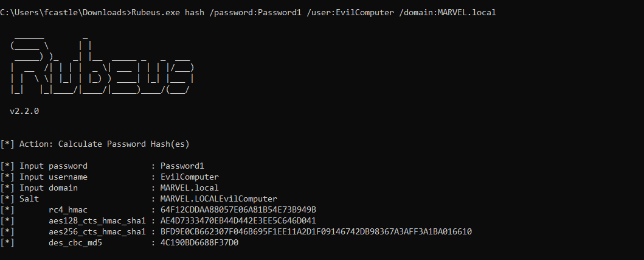644x260 pixels.
Task: Click the Password1 output value
Action: 182,166
